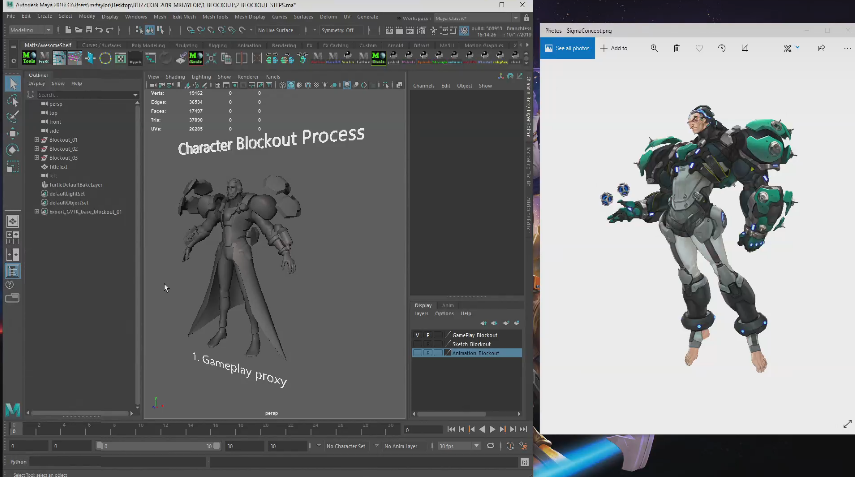Open Crop tool in Photos window
The image size is (855, 477).
tap(745, 48)
